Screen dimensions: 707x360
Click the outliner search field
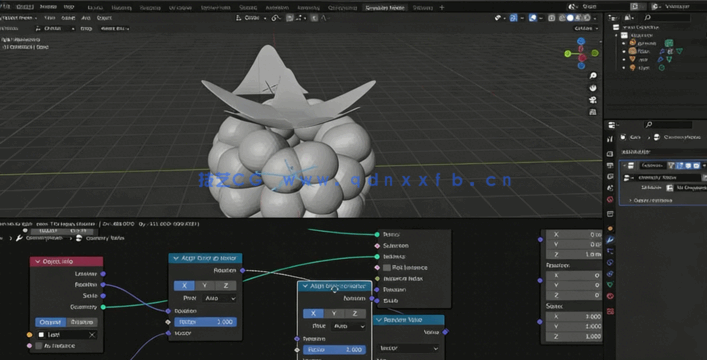tap(667, 18)
